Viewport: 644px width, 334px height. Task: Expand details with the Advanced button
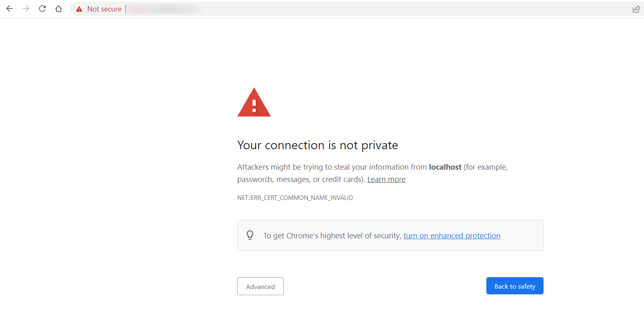[261, 286]
